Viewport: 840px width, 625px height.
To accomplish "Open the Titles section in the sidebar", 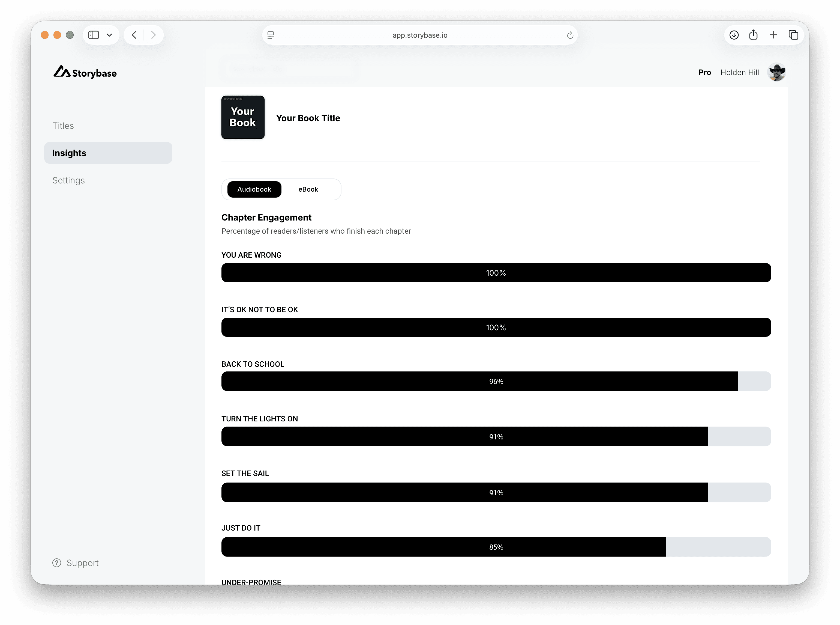I will point(63,126).
